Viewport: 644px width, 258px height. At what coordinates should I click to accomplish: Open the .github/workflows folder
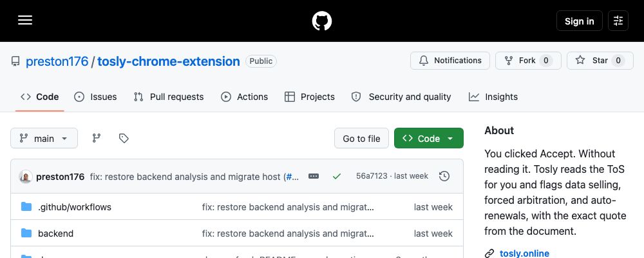click(75, 207)
